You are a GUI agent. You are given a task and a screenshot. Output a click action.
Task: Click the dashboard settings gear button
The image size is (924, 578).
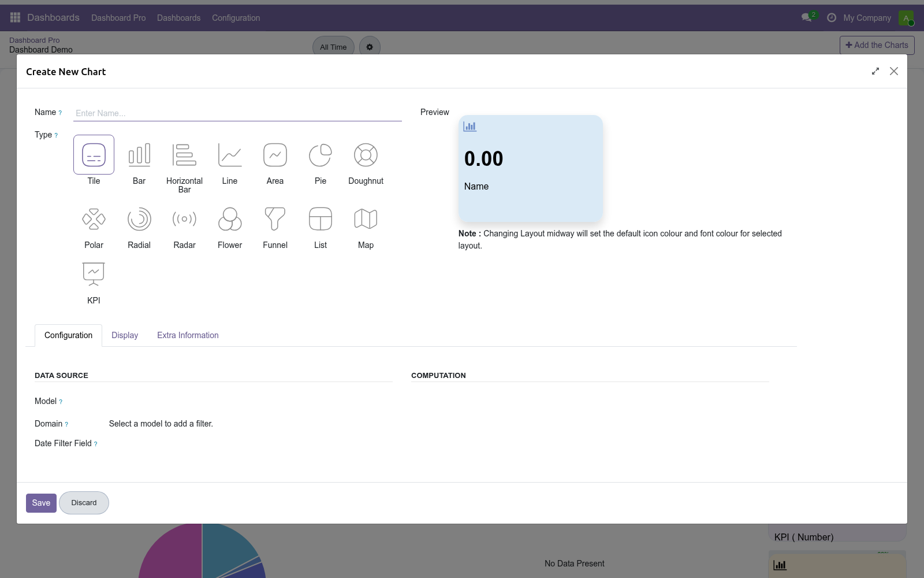[370, 47]
